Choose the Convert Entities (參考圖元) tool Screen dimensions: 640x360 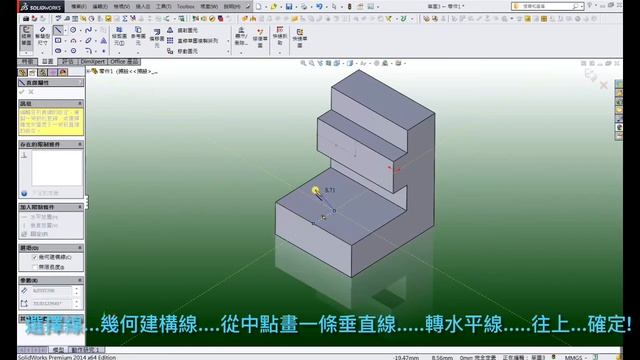click(x=138, y=36)
